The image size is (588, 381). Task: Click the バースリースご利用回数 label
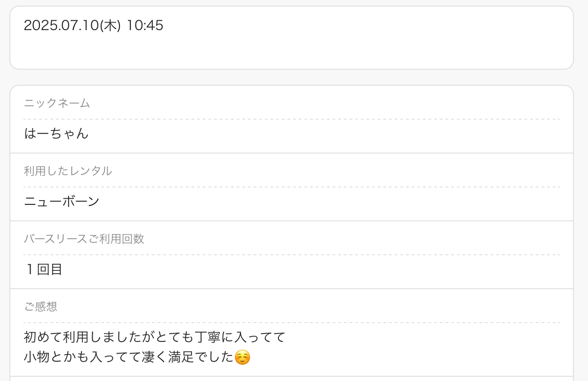pyautogui.click(x=84, y=239)
